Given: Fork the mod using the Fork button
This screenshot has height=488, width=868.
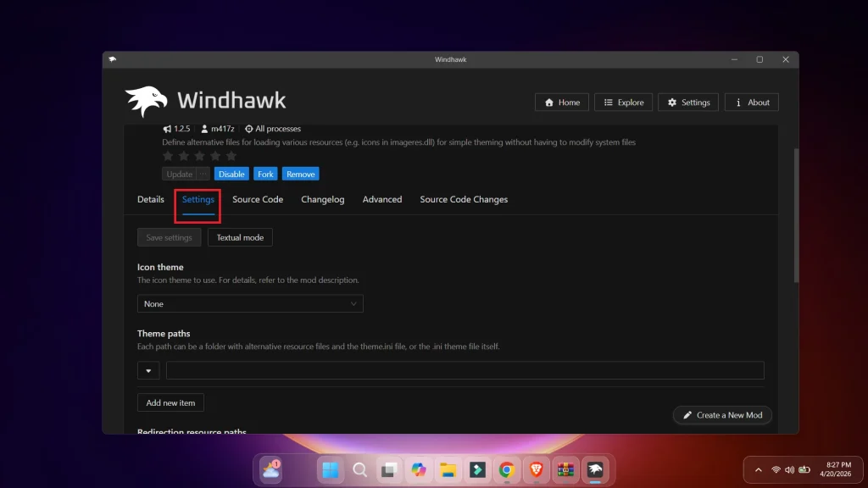Looking at the screenshot, I should pyautogui.click(x=264, y=174).
